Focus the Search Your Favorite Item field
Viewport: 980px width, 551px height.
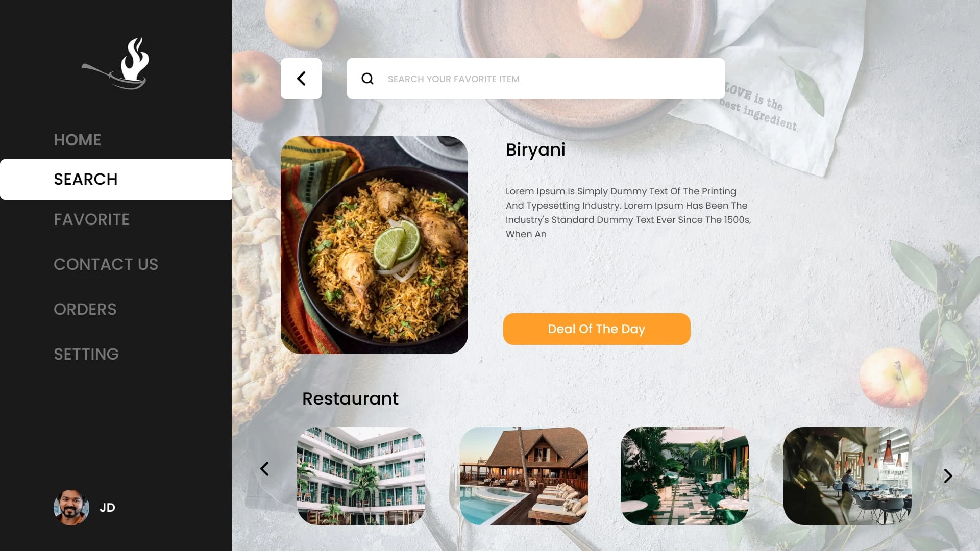(536, 79)
